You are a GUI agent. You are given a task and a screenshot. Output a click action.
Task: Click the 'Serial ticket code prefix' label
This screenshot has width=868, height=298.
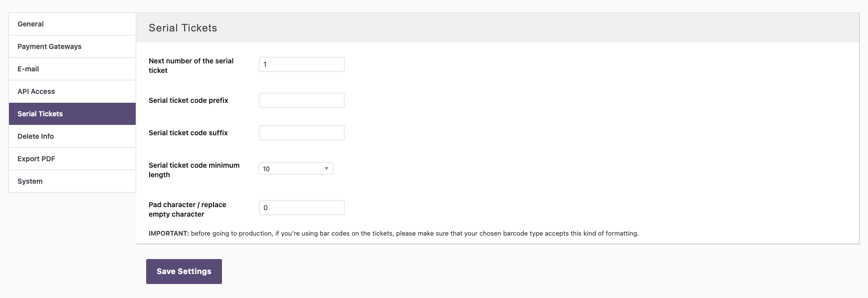click(x=189, y=100)
